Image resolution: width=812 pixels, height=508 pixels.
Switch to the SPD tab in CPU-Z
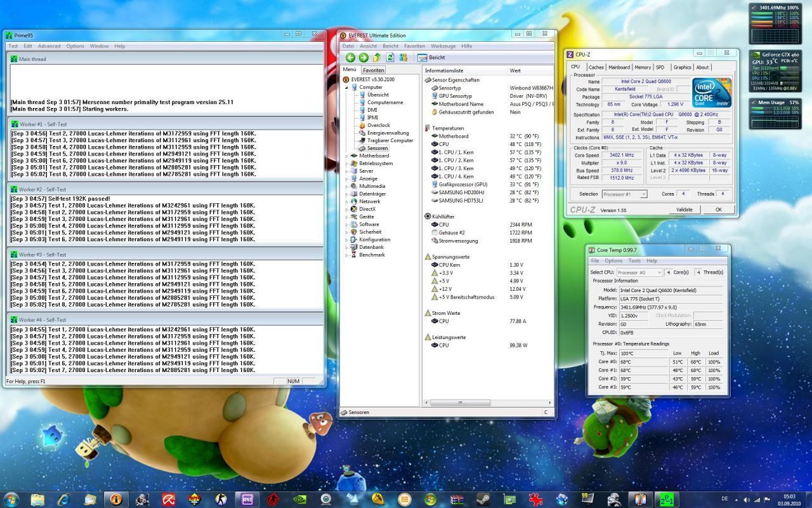click(660, 67)
